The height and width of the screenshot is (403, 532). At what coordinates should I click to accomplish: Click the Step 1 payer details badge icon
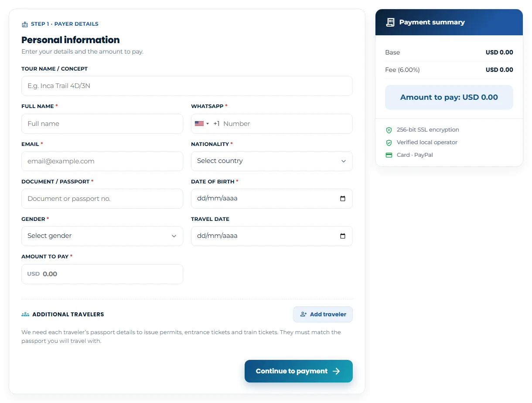click(25, 24)
